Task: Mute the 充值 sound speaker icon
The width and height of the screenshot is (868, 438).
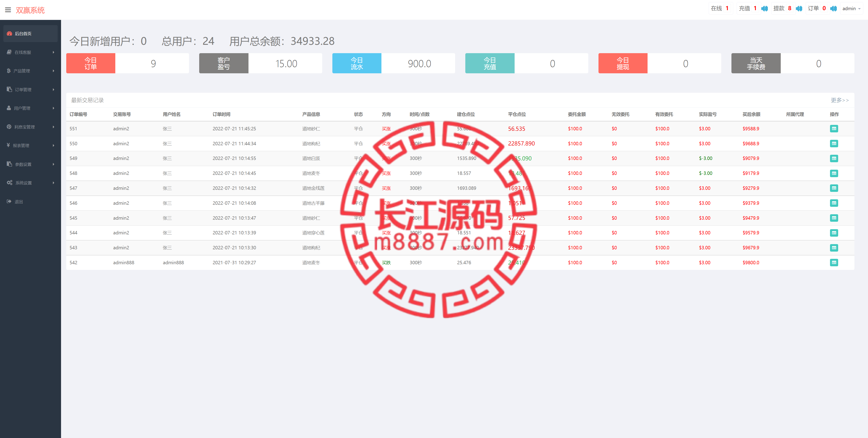Action: coord(764,8)
